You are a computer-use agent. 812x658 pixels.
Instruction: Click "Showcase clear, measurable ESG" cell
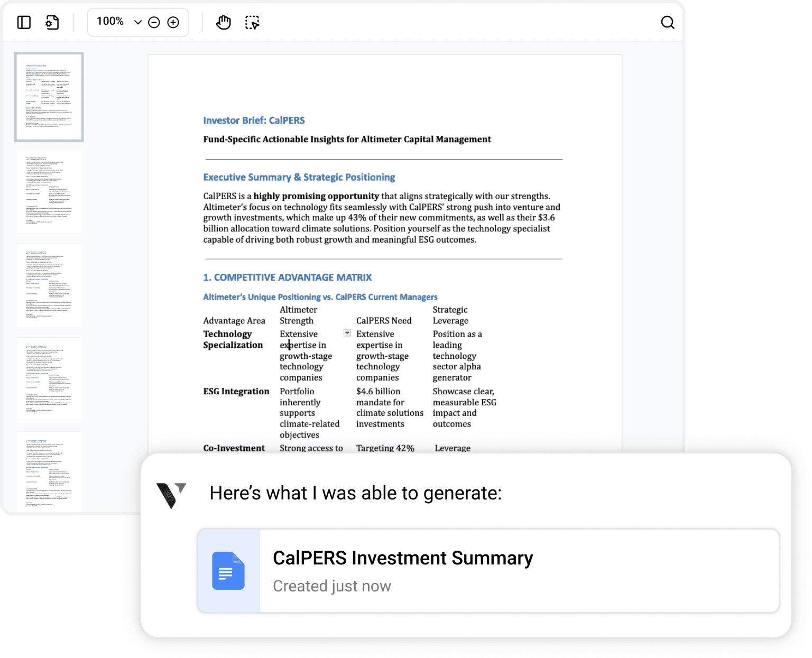(x=465, y=407)
